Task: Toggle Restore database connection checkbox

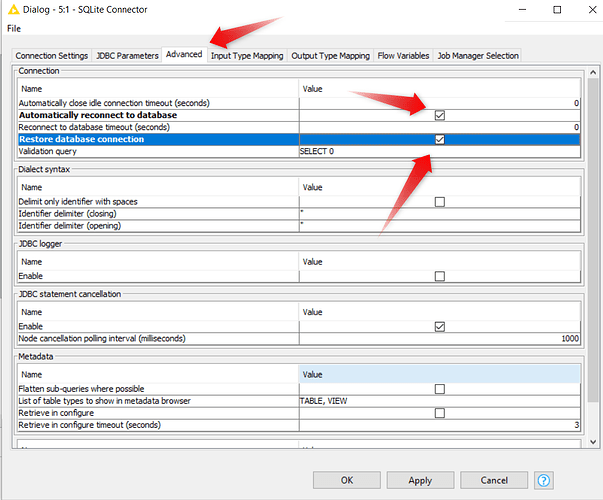Action: pyautogui.click(x=440, y=139)
